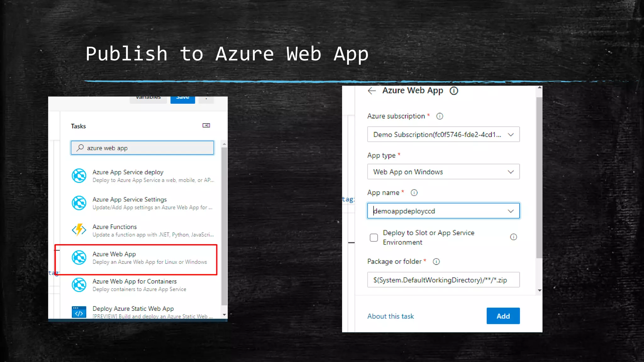Click the Azure Web App form scrollbar thumb
The height and width of the screenshot is (362, 644).
(539, 178)
